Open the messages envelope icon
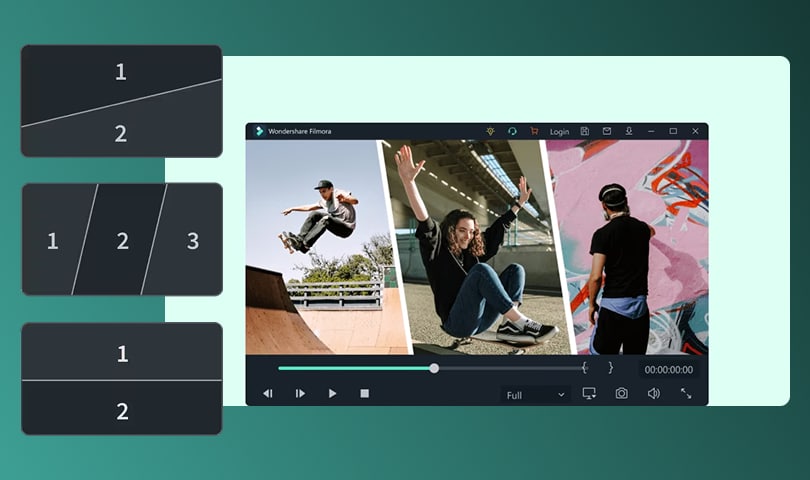810x480 pixels. (606, 131)
